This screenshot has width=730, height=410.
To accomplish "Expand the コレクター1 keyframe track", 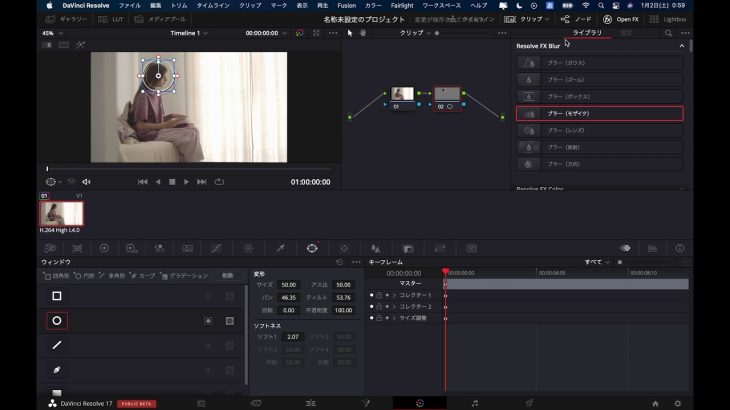I will [x=394, y=295].
